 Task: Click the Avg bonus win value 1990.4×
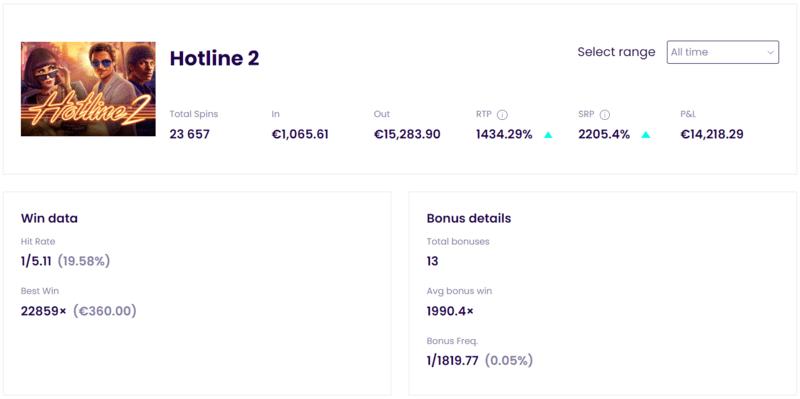pos(450,311)
